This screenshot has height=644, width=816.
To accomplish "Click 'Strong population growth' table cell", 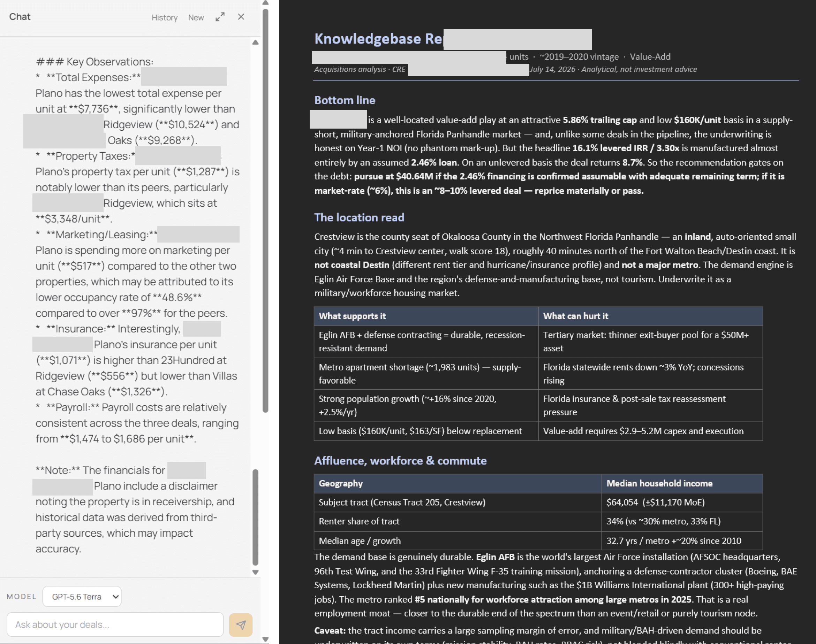I will point(426,405).
